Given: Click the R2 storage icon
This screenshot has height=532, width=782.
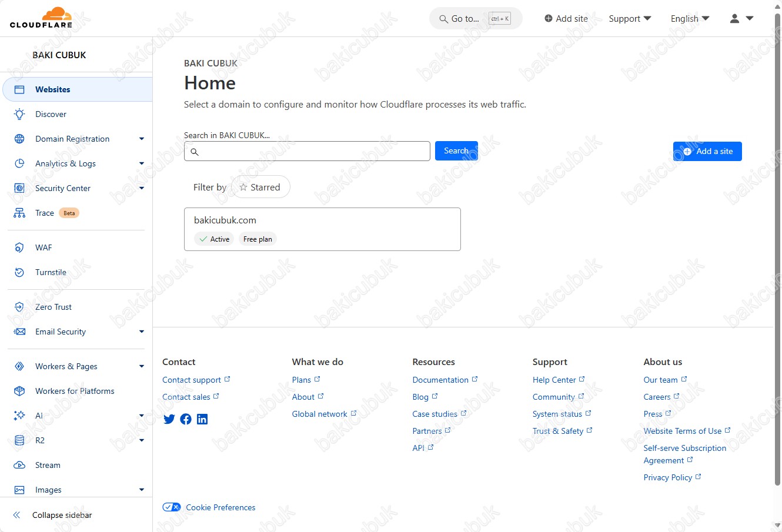Looking at the screenshot, I should click(19, 440).
